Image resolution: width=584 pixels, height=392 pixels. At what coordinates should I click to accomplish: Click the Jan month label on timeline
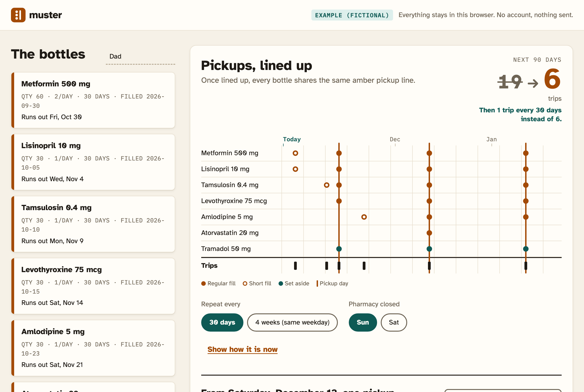click(x=491, y=139)
